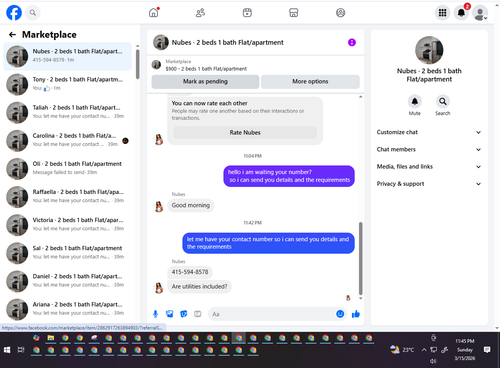Viewport: 500px width, 368px height.
Task: Click 'let me have your contact number' message
Action: coord(268,243)
